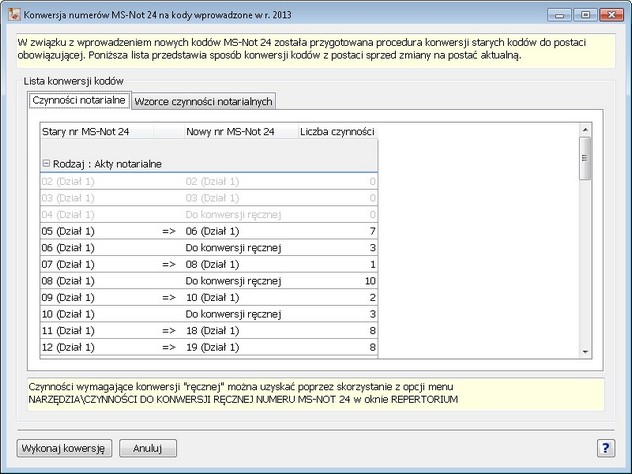The image size is (632, 474).
Task: Select row 08 (Dział 1) with 10 actions
Action: pos(200,281)
